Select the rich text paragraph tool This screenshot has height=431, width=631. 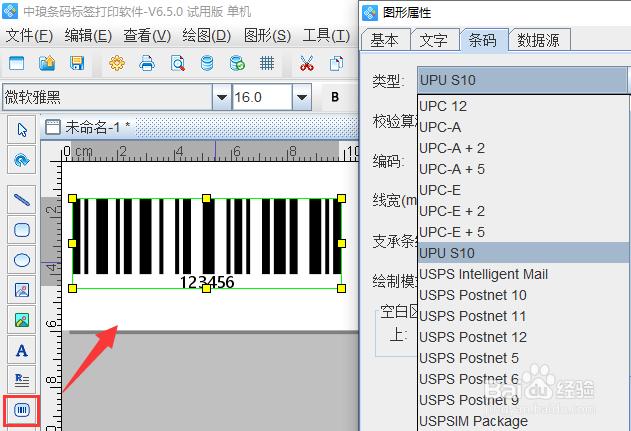(22, 379)
